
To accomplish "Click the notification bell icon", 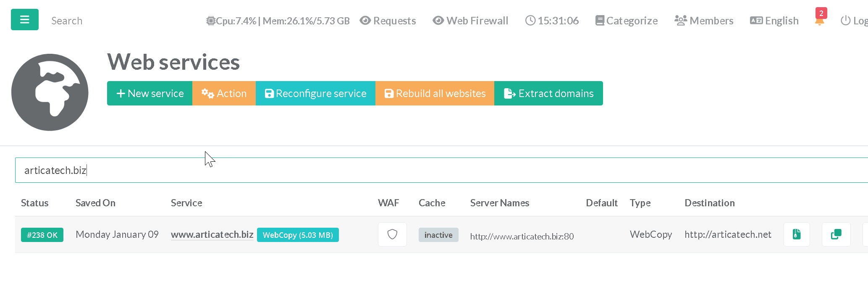I will pos(819,21).
